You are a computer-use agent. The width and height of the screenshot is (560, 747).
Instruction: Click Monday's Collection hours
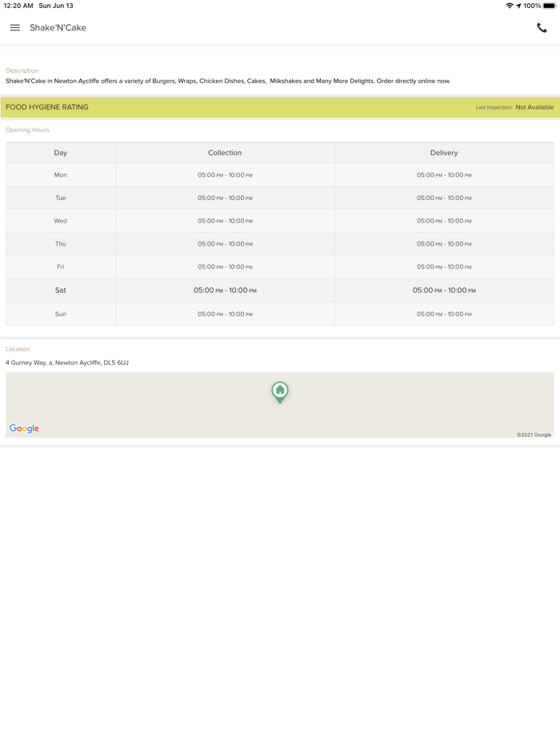(x=225, y=175)
